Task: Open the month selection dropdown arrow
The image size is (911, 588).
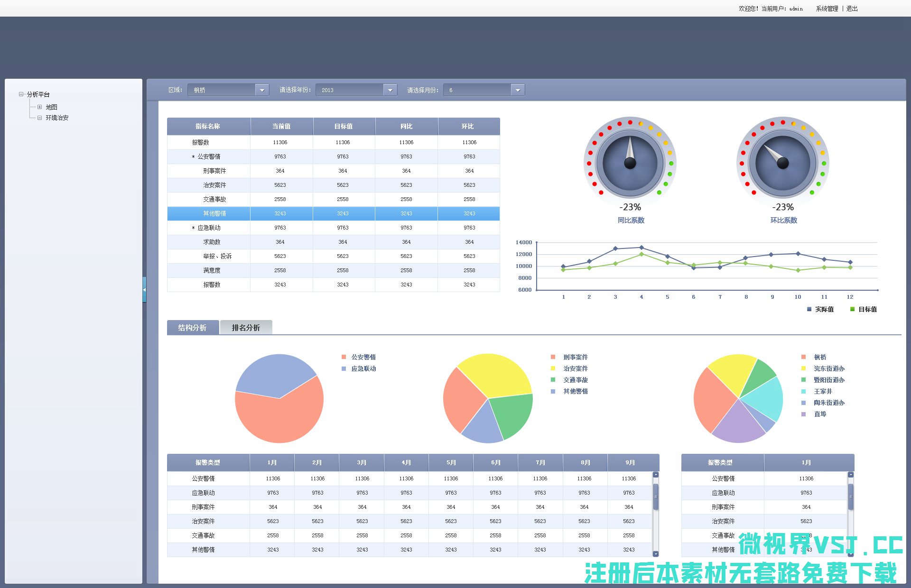Action: (x=518, y=90)
